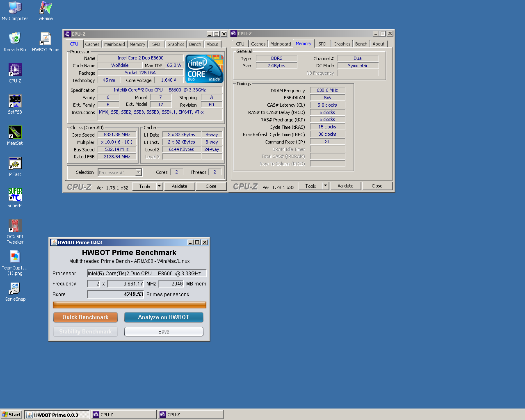
Task: Open the OCX SPI Tweaker icon
Action: (15, 232)
